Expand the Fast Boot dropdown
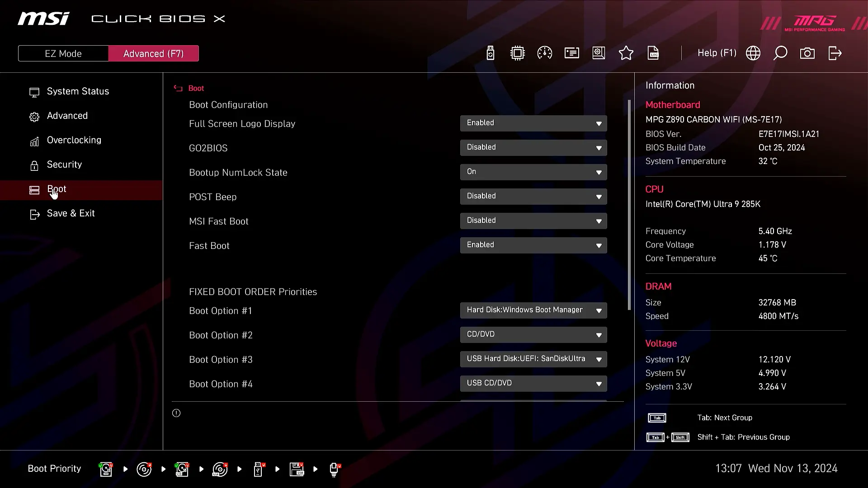868x488 pixels. (533, 245)
